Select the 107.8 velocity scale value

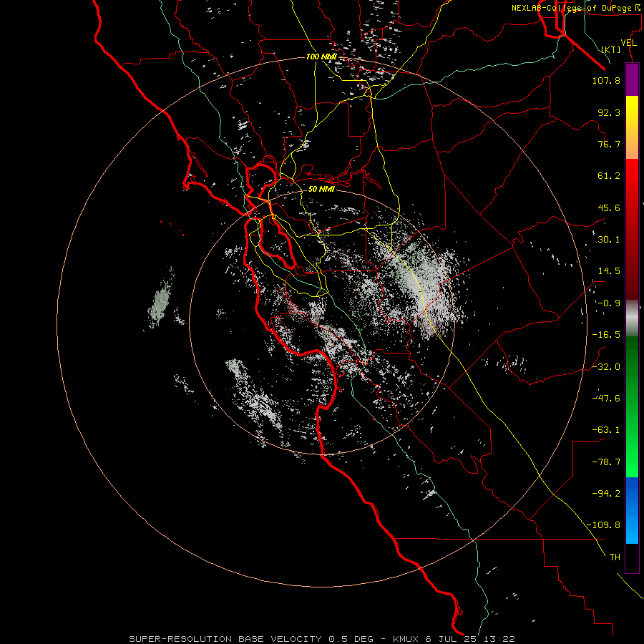606,80
